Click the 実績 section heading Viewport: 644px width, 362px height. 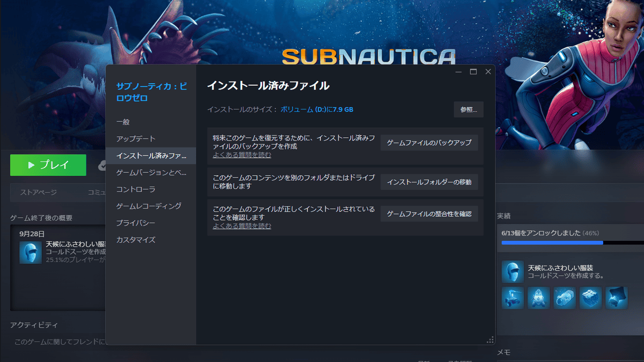pos(503,216)
